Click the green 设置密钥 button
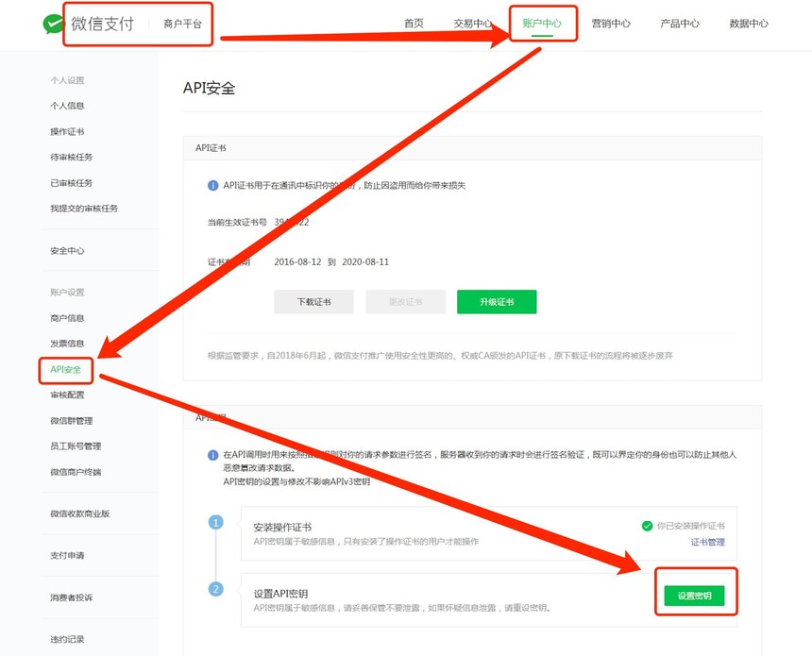Image resolution: width=812 pixels, height=656 pixels. tap(694, 596)
